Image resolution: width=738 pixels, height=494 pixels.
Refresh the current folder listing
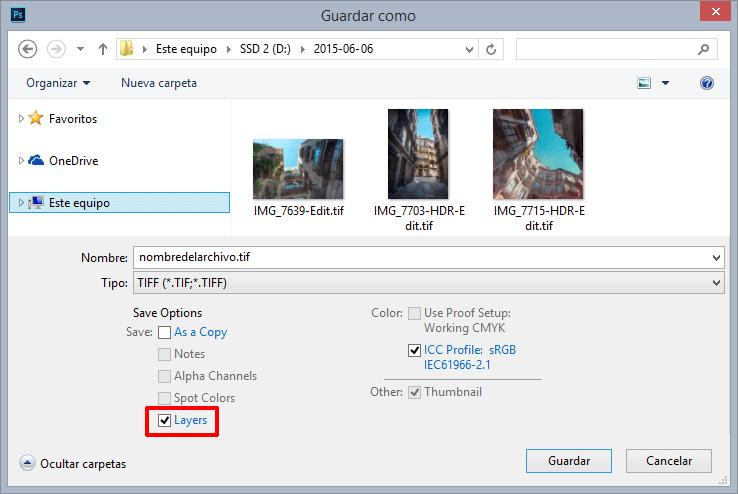(x=491, y=48)
